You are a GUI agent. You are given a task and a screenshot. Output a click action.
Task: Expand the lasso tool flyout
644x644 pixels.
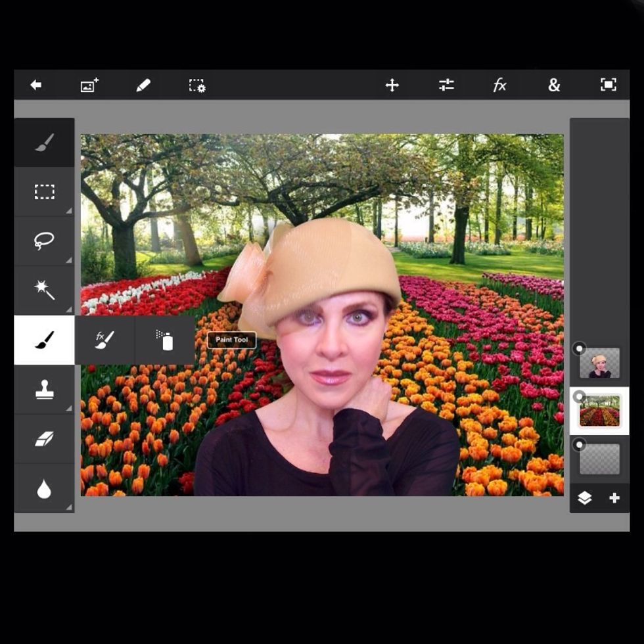pos(68,260)
